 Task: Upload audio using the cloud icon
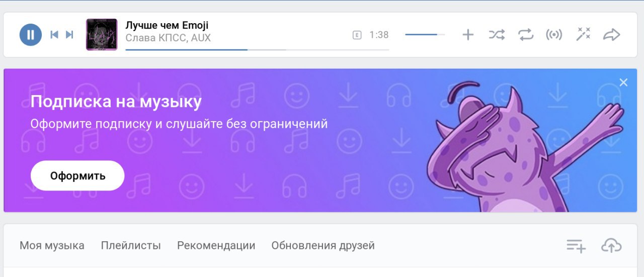[x=611, y=246]
